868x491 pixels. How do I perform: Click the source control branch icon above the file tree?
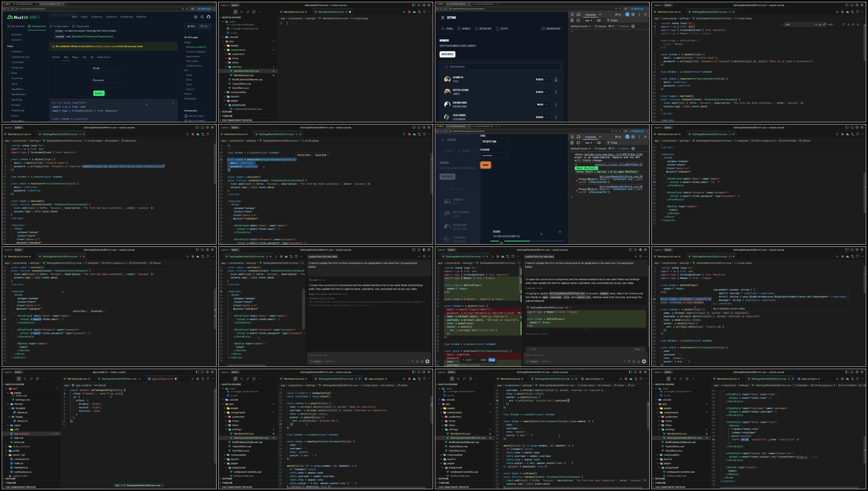tap(248, 12)
